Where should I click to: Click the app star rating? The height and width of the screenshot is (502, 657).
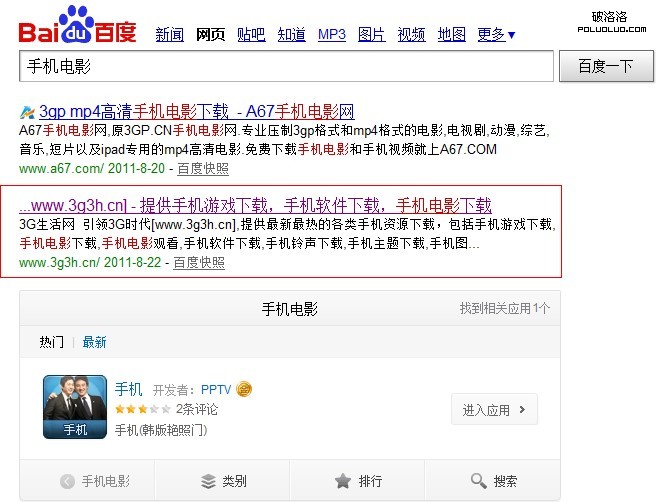click(x=143, y=409)
